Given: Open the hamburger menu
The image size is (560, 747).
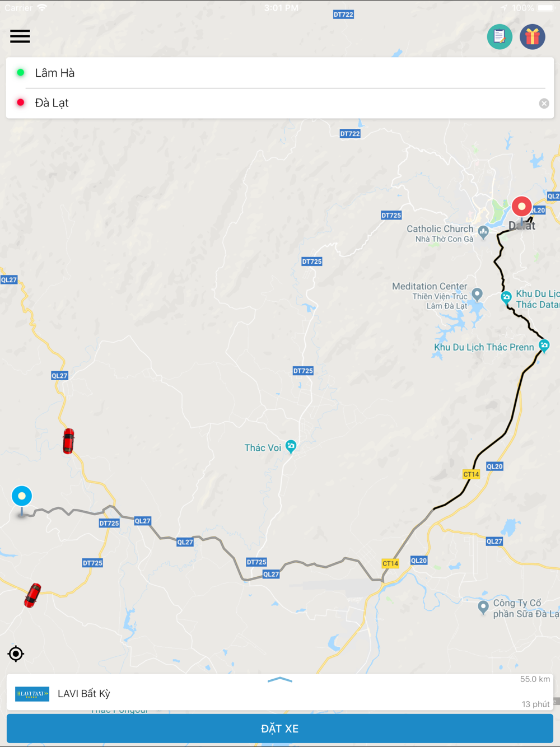Looking at the screenshot, I should (20, 36).
